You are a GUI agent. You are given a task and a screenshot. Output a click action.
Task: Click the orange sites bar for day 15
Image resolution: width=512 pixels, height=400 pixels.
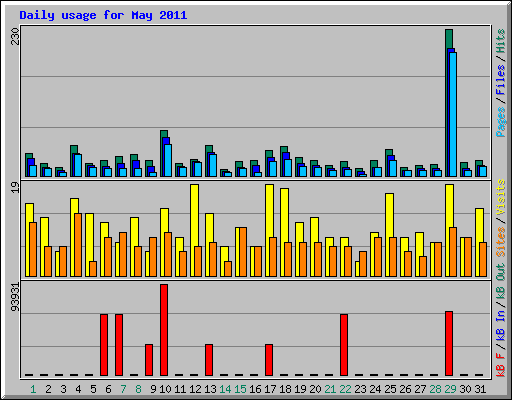click(x=243, y=252)
